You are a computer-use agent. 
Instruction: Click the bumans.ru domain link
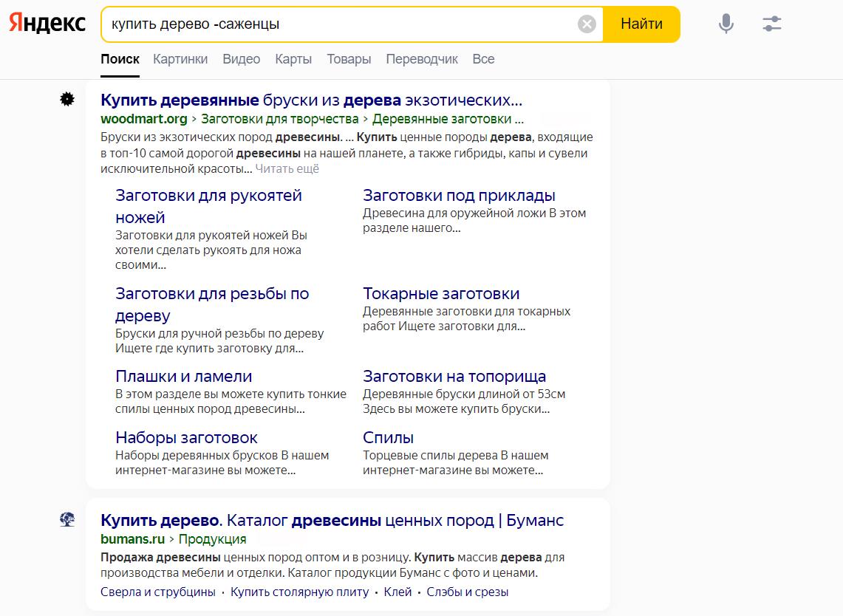tap(133, 539)
